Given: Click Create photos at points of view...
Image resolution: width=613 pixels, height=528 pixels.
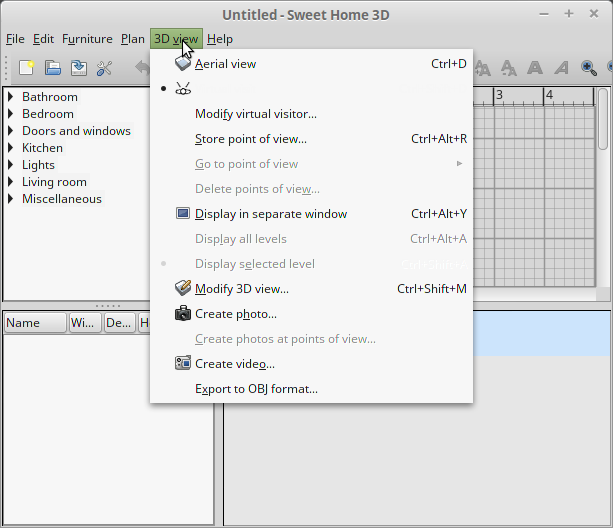Looking at the screenshot, I should 311,339.
